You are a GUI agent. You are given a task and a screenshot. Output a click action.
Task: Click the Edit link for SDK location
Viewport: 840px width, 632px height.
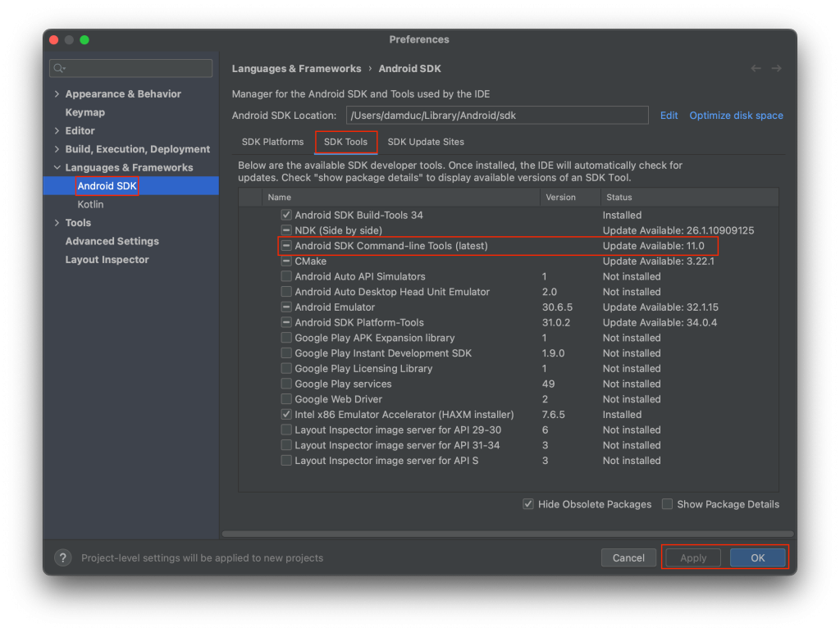669,116
